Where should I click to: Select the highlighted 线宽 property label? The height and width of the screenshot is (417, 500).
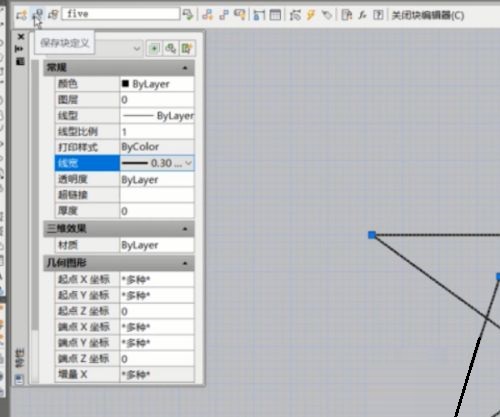(87, 163)
